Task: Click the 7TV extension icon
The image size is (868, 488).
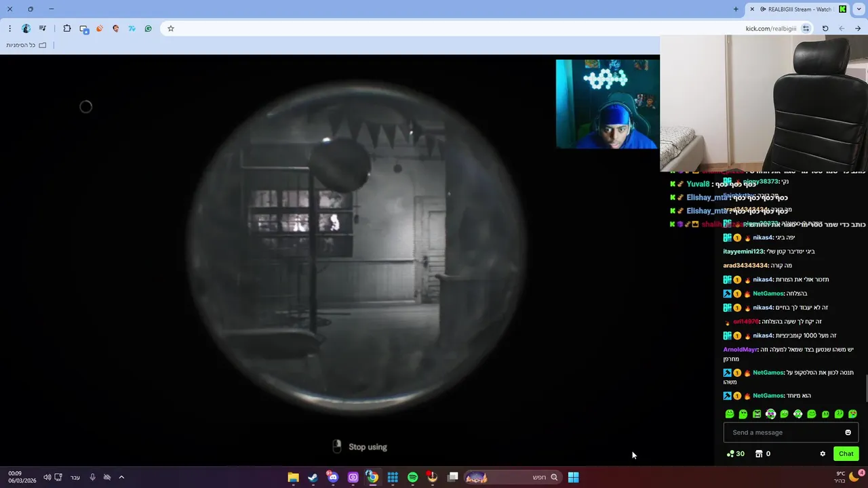Action: pyautogui.click(x=132, y=28)
